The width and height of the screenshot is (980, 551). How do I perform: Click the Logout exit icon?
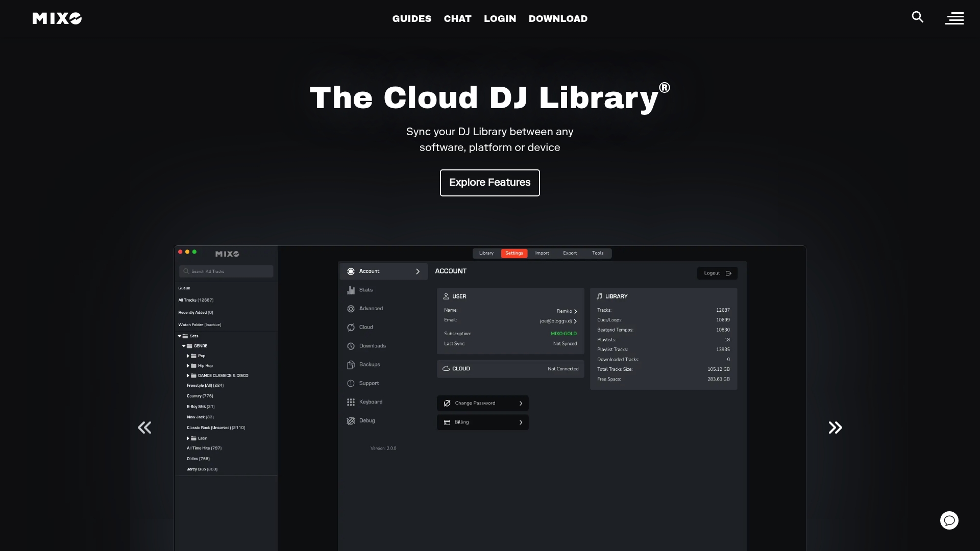click(x=728, y=273)
